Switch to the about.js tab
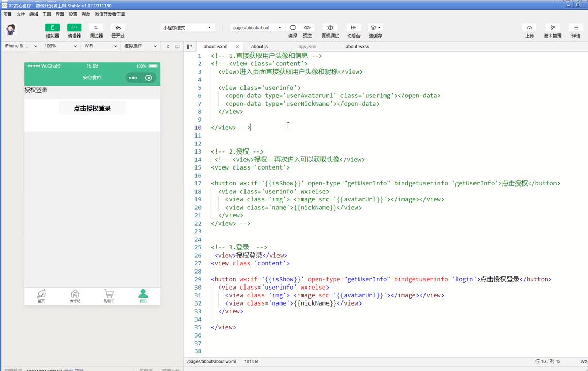588x371 pixels. (x=259, y=47)
